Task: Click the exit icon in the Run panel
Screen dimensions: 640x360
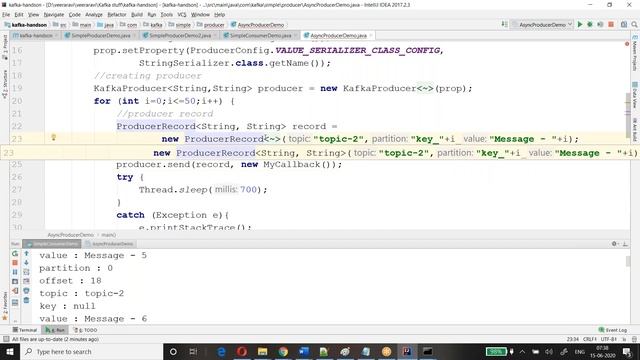Action: tap(15, 291)
